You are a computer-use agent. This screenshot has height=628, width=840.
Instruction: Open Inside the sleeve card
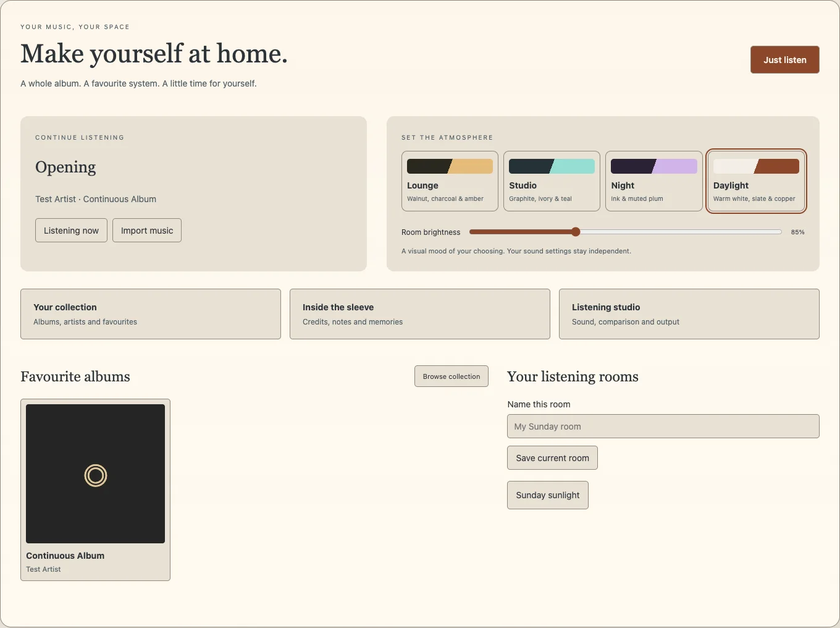[x=420, y=314]
